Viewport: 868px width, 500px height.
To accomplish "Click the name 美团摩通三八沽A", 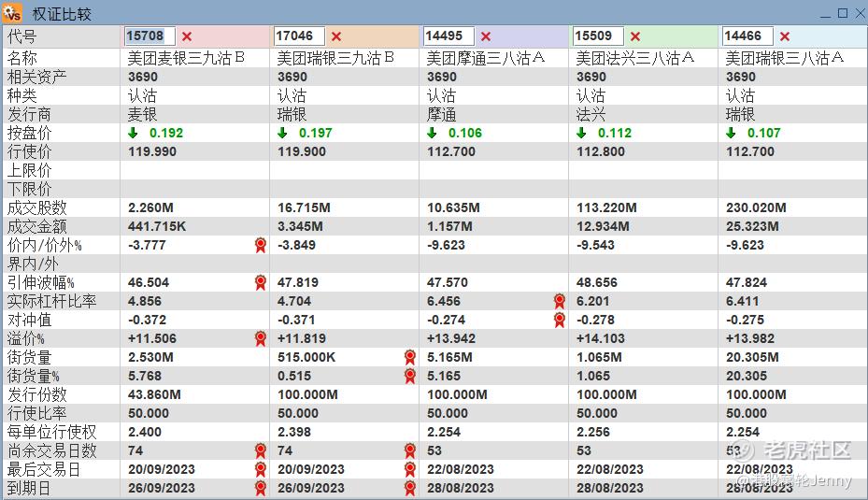I will [486, 58].
